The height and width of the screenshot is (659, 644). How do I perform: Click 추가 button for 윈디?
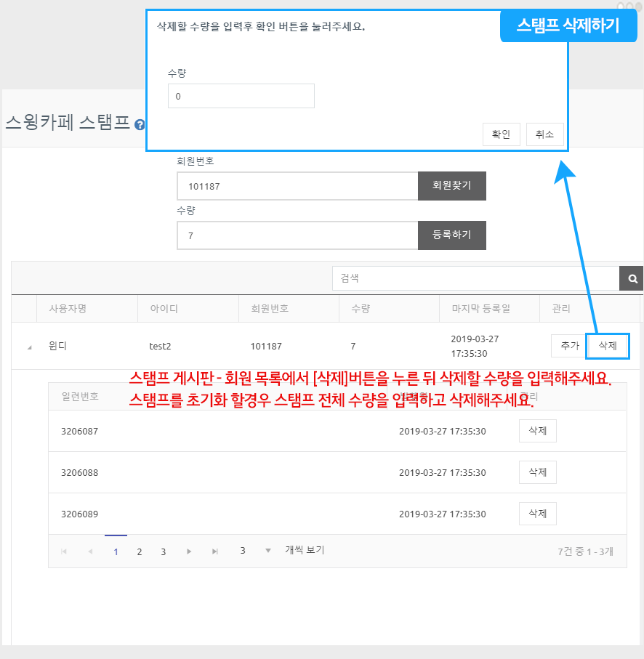pos(569,347)
